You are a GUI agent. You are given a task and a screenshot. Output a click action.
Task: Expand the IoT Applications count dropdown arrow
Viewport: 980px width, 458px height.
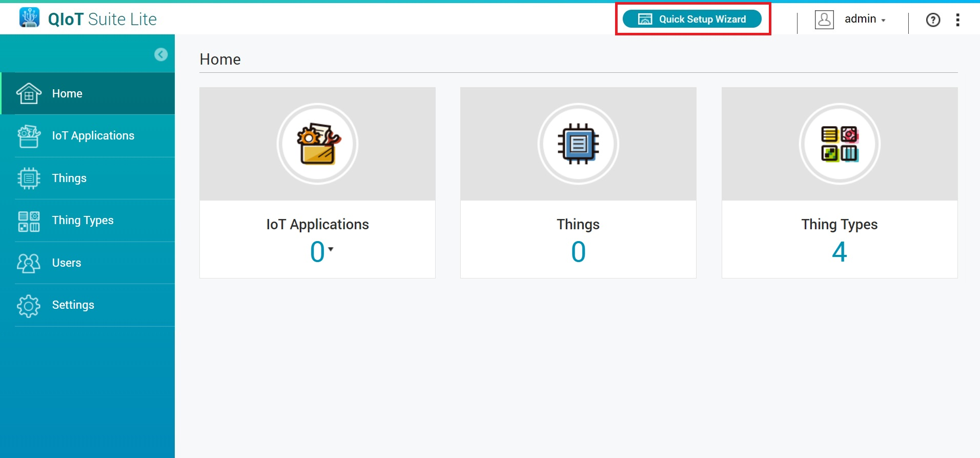click(331, 249)
